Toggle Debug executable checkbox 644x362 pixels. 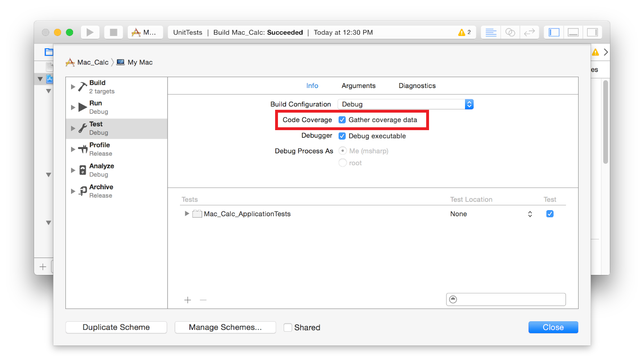tap(342, 136)
